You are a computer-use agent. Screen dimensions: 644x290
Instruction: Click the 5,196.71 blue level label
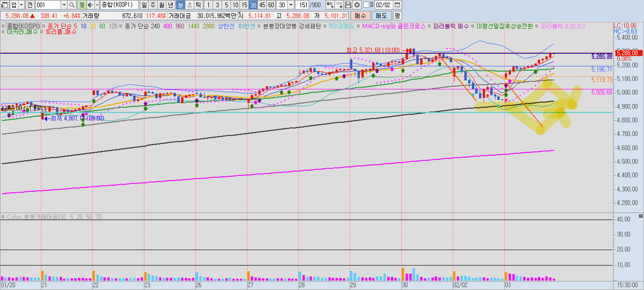602,69
